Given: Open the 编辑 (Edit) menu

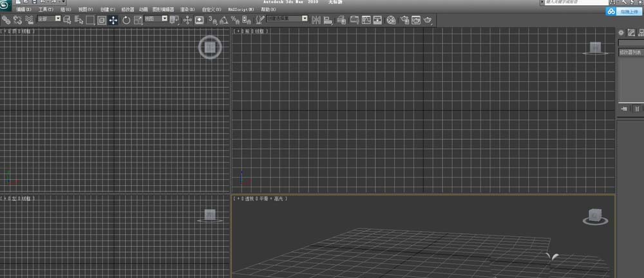Looking at the screenshot, I should 24,10.
